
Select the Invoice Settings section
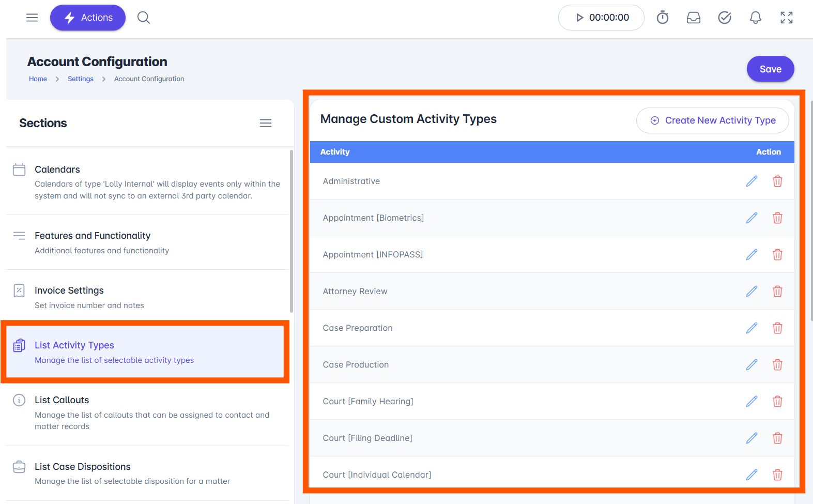(x=148, y=297)
